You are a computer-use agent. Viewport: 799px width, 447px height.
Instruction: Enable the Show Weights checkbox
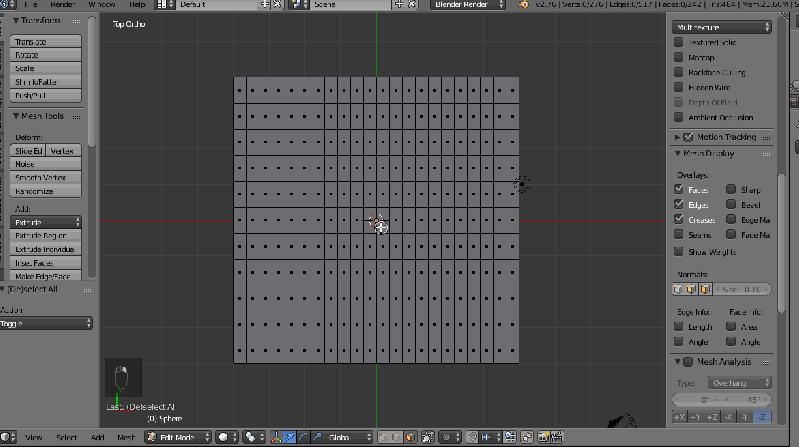[678, 252]
